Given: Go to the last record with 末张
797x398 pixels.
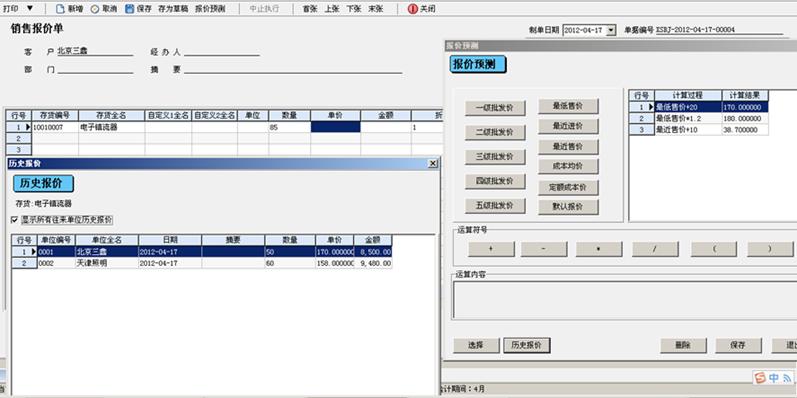Looking at the screenshot, I should [376, 9].
